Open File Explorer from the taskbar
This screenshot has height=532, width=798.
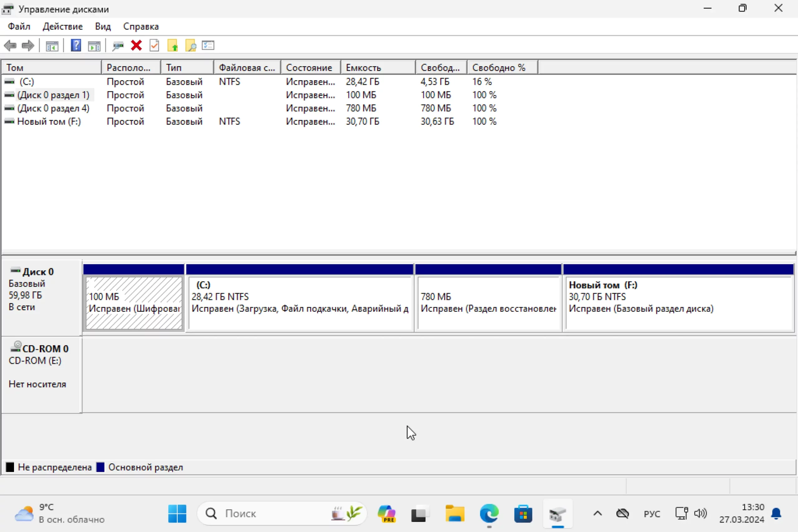pyautogui.click(x=455, y=513)
